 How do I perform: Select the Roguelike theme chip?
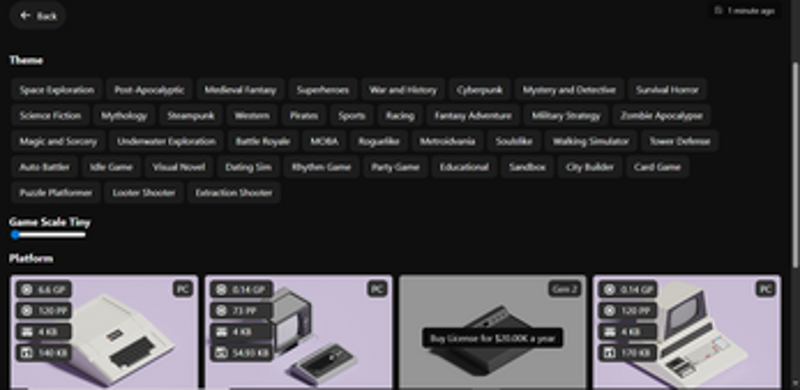[379, 141]
